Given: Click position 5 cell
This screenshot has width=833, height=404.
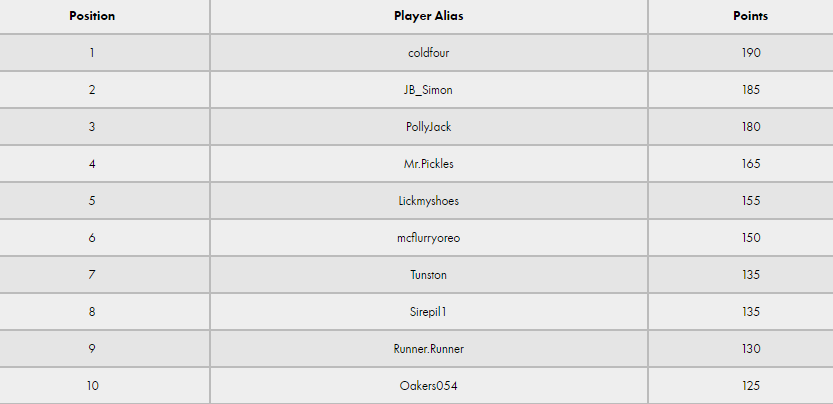Looking at the screenshot, I should pos(92,201).
